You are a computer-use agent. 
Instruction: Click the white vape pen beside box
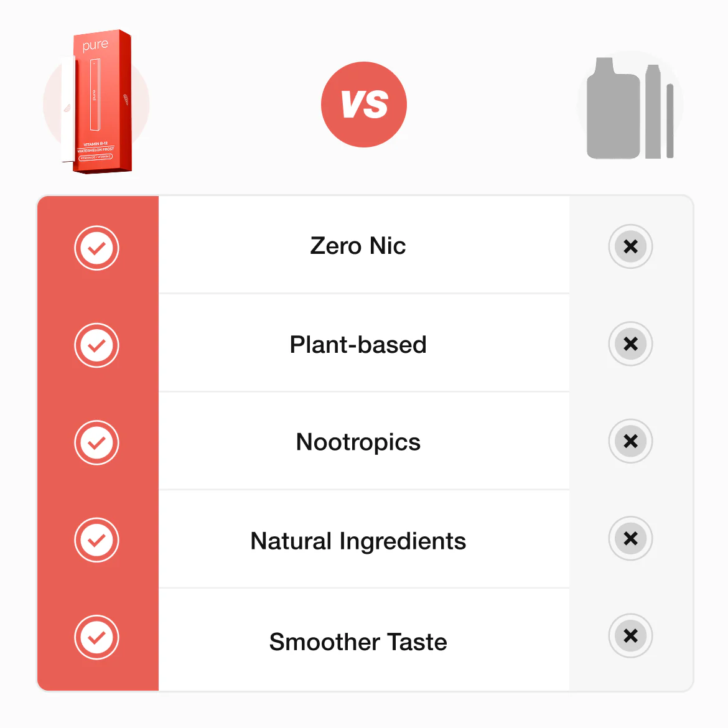tap(67, 109)
